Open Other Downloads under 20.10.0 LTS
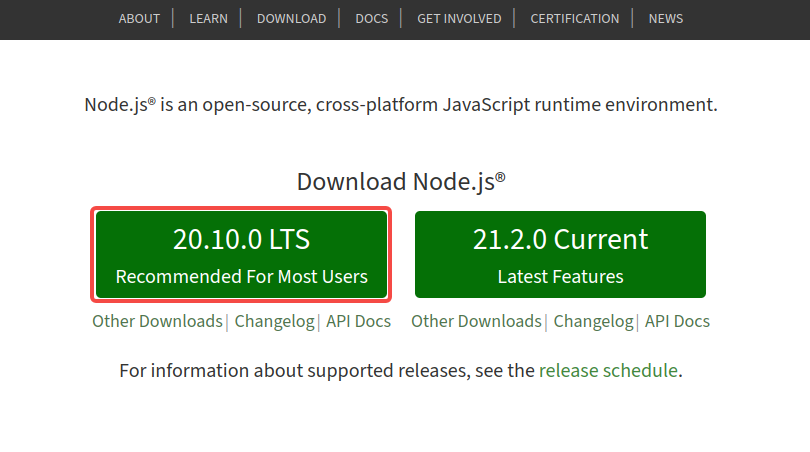The height and width of the screenshot is (452, 810). point(157,321)
